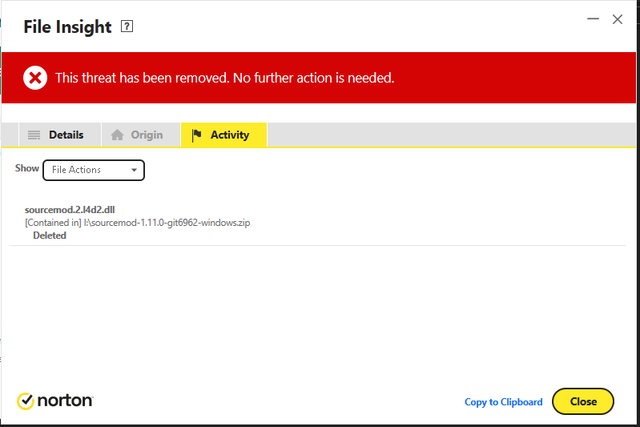This screenshot has height=427, width=640.
Task: Click the Show label
Action: pyautogui.click(x=27, y=168)
